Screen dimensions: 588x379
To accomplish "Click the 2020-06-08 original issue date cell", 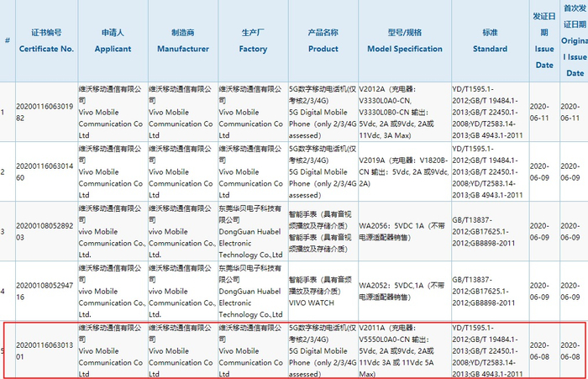I will click(573, 351).
